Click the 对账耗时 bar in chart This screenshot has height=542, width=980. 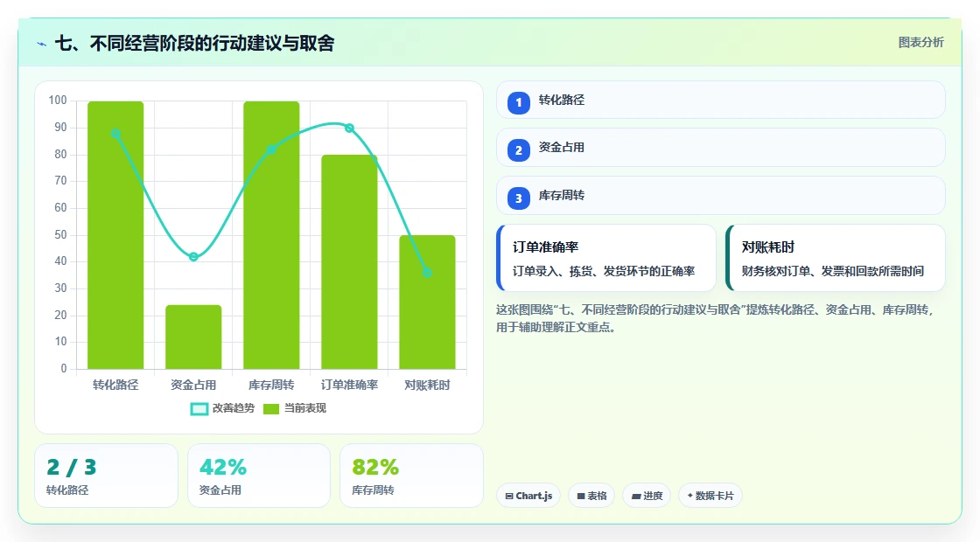click(428, 302)
